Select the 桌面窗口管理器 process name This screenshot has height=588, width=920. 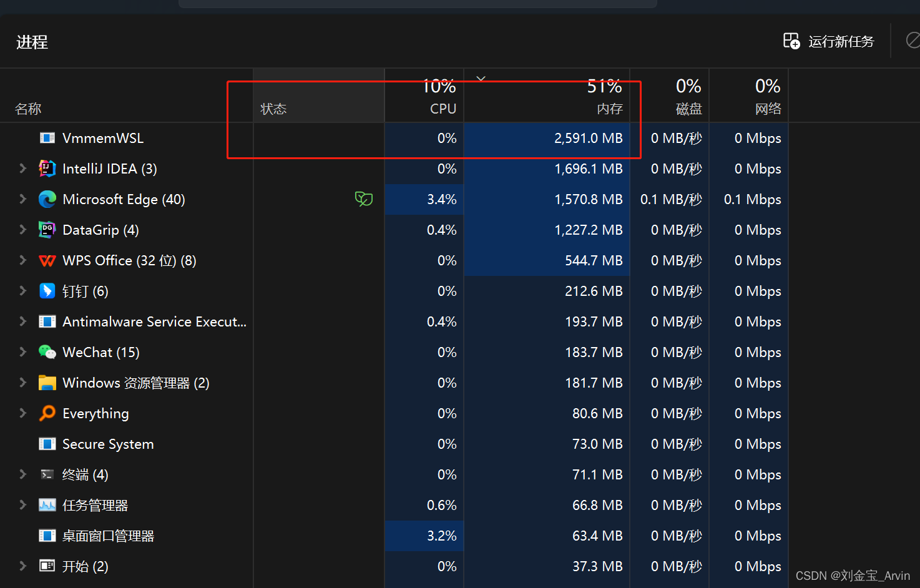coord(109,536)
